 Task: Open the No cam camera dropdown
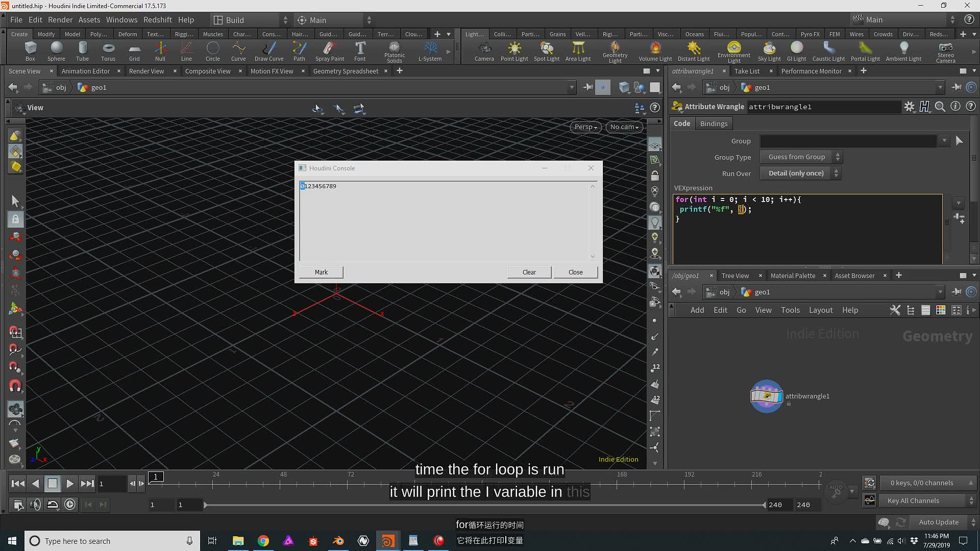click(624, 127)
